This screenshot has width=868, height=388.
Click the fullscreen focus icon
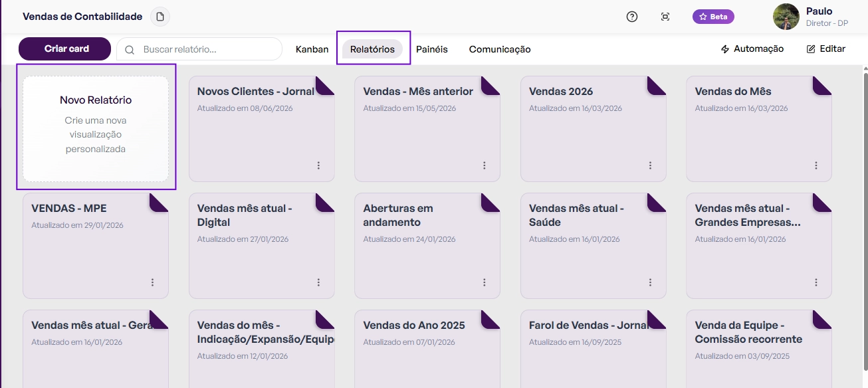[x=665, y=17]
